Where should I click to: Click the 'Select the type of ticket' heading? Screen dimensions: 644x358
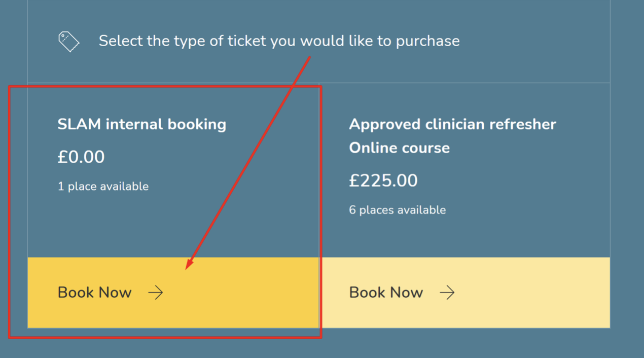point(279,41)
